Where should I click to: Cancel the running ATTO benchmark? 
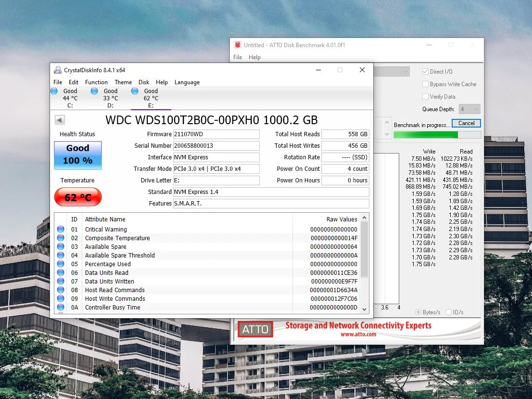pos(466,123)
